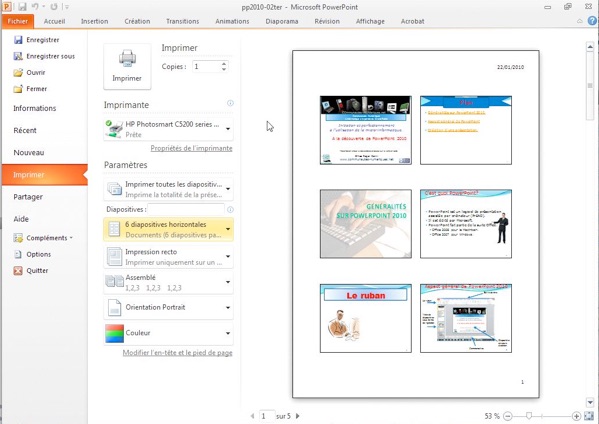Increase the Copies spinner value
Viewport: 599px width, 424px height.
click(x=224, y=63)
